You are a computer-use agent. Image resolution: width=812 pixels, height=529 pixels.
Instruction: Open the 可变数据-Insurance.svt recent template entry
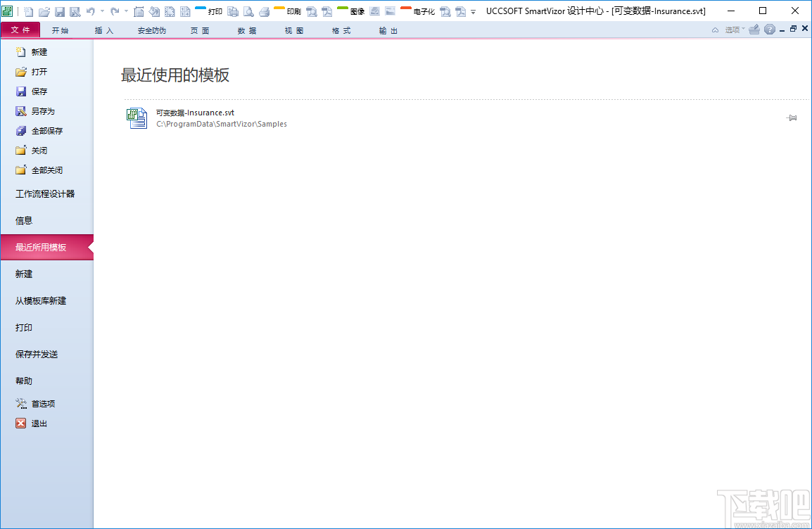(195, 112)
